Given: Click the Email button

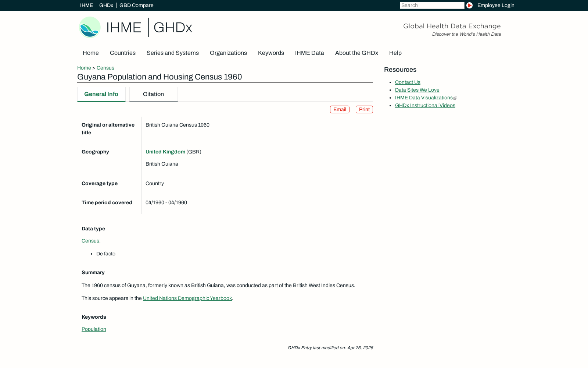Looking at the screenshot, I should pyautogui.click(x=340, y=109).
